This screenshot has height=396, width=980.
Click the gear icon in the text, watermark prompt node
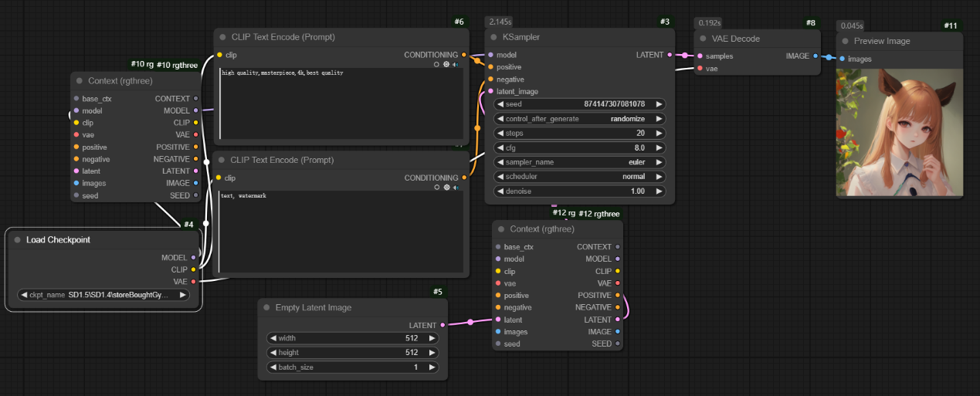tap(446, 188)
